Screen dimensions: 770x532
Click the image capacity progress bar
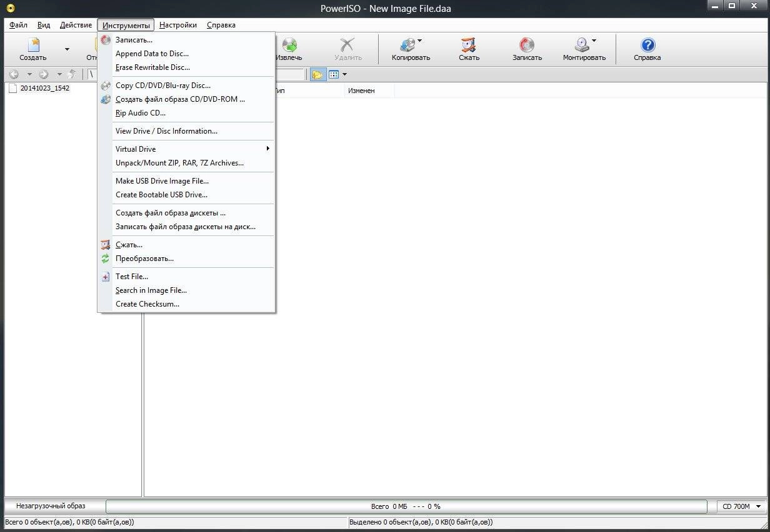406,506
